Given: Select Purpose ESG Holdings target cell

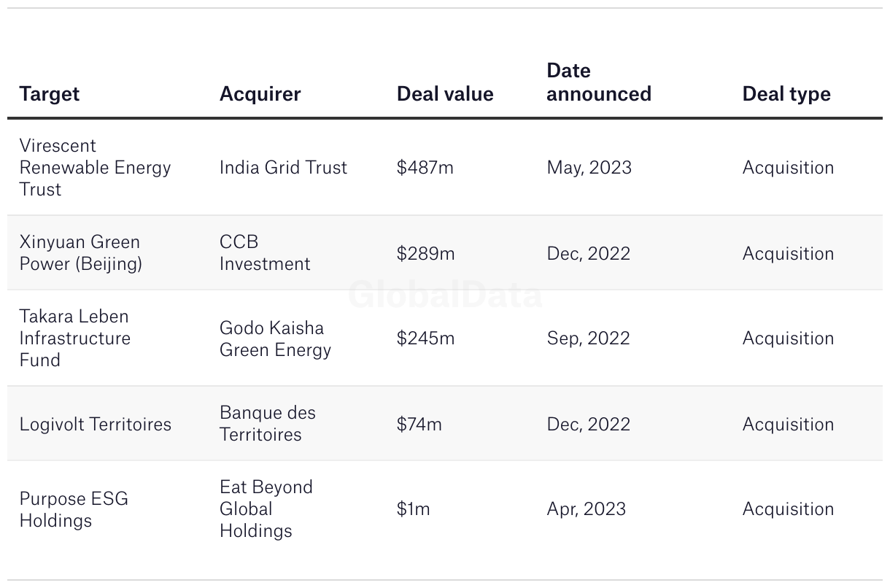Looking at the screenshot, I should (x=74, y=509).
